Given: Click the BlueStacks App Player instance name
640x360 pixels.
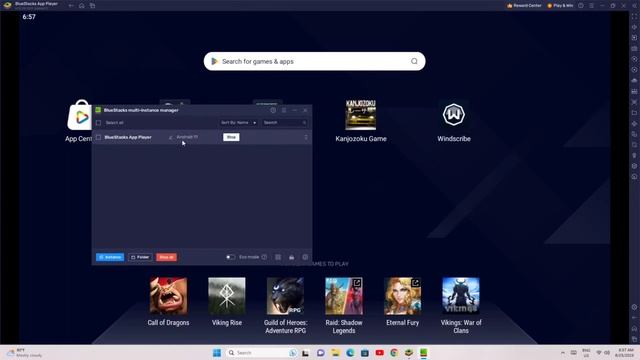Looking at the screenshot, I should click(x=128, y=137).
